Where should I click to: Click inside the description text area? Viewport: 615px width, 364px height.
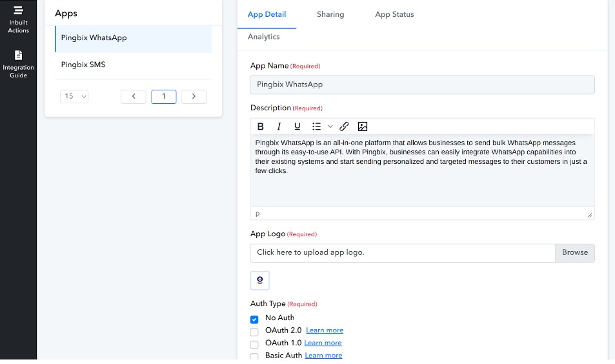coord(423,170)
